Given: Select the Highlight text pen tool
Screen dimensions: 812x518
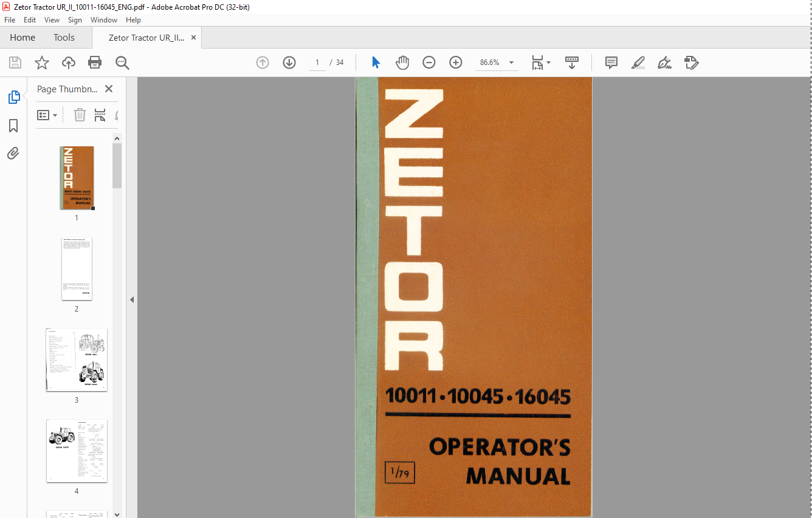Looking at the screenshot, I should click(x=638, y=63).
